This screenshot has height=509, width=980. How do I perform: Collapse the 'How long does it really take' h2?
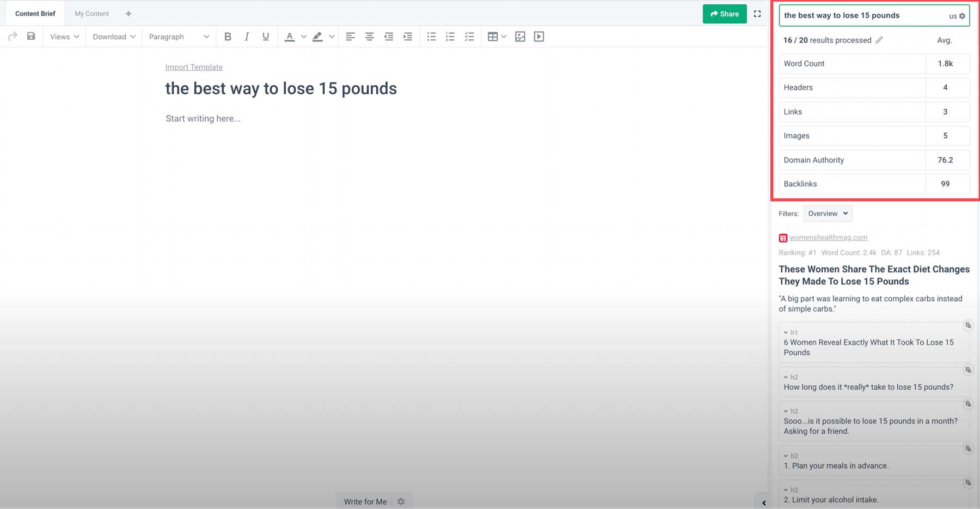(787, 377)
